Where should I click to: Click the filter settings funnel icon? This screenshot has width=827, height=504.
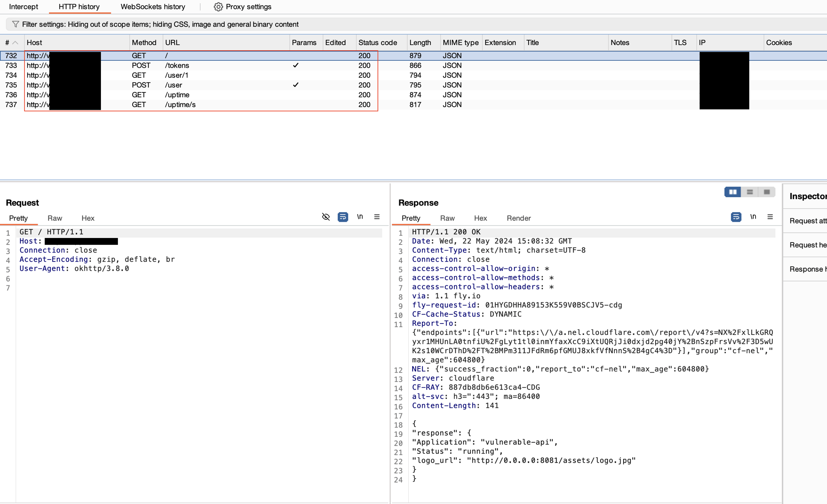[15, 24]
